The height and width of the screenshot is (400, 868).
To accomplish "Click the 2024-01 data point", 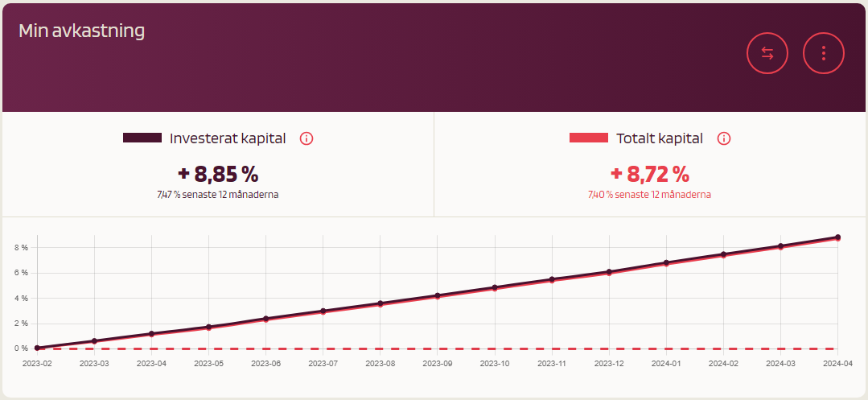I will pyautogui.click(x=666, y=262).
